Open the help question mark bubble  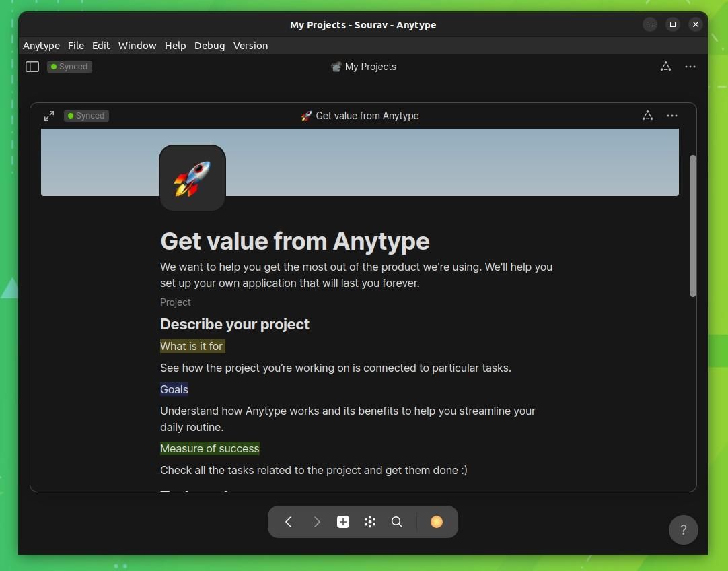pos(683,530)
